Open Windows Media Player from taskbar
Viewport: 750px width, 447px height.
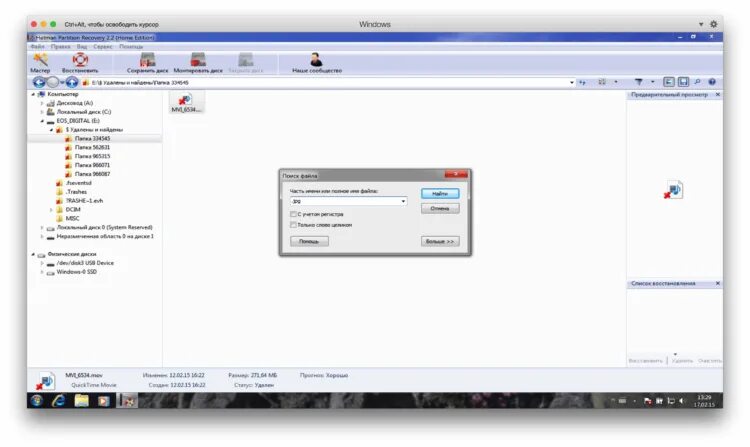pos(103,401)
